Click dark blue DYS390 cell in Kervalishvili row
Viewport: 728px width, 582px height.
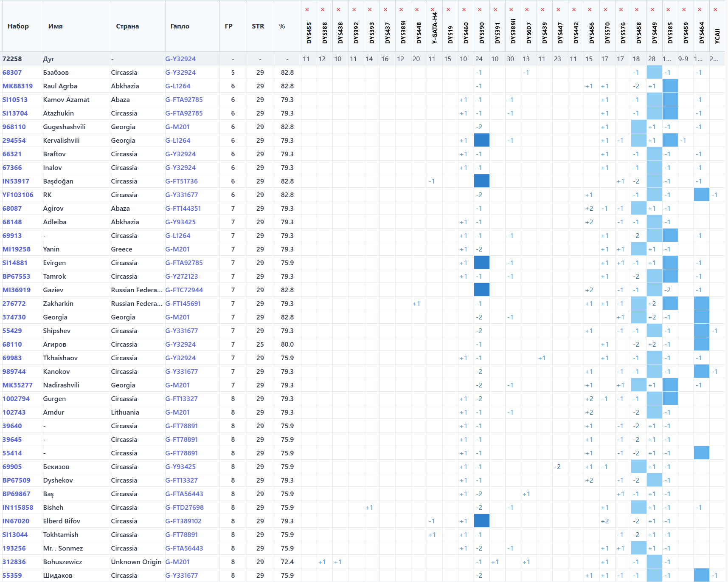click(x=481, y=140)
